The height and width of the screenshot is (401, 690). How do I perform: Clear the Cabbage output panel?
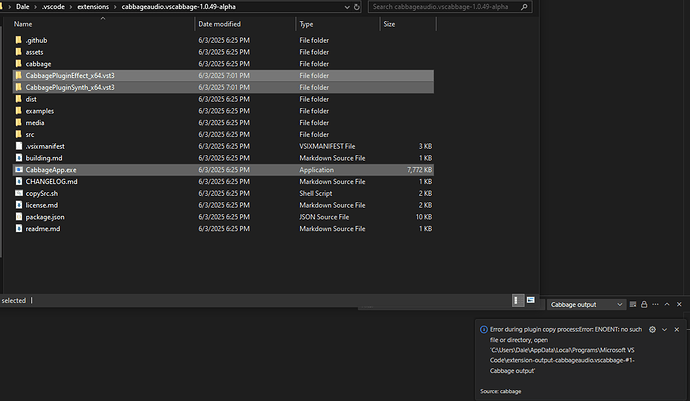(633, 304)
